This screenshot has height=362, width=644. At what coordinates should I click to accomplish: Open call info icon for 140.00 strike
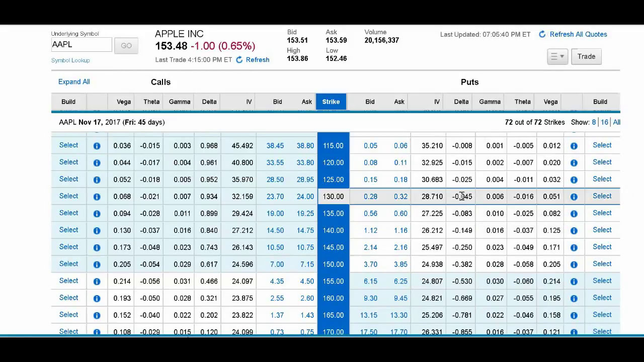[97, 230]
